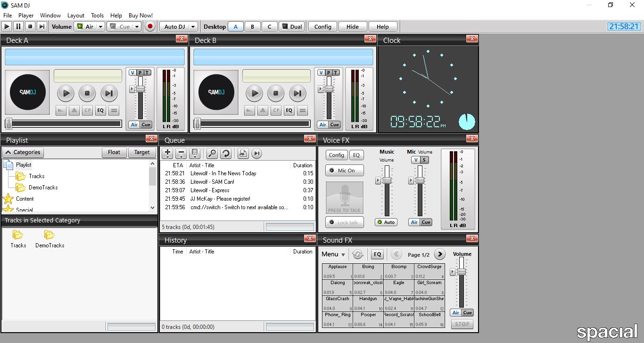Toggle Deck A Air output
This screenshot has width=644, height=343.
point(134,125)
